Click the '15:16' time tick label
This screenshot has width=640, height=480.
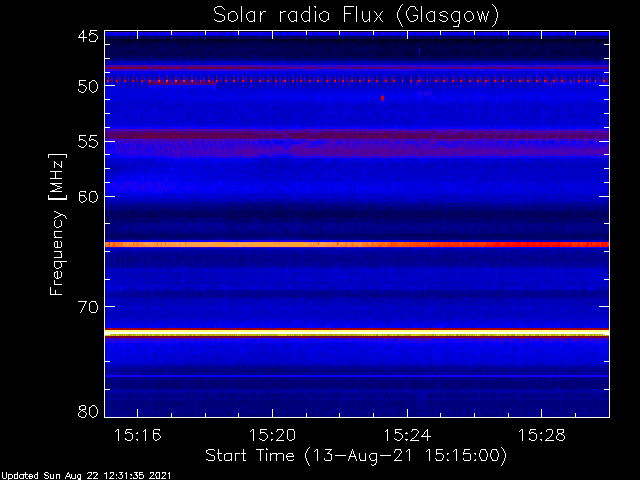coord(138,436)
